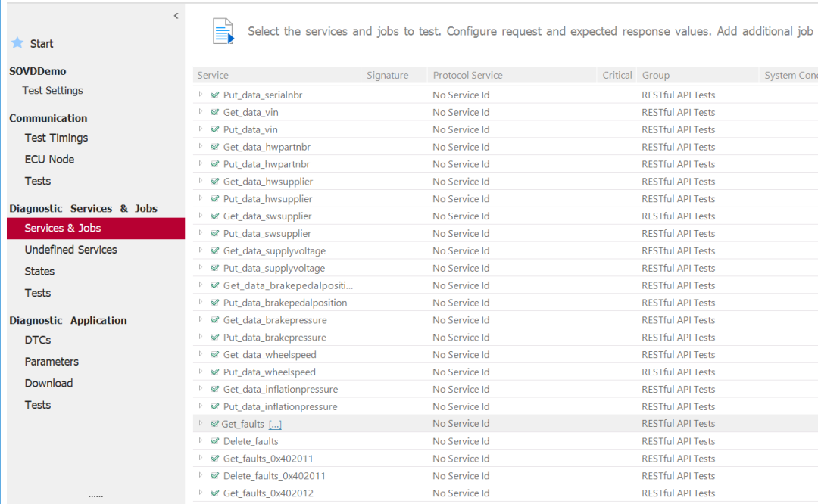Click the dotted grip at sidebar bottom
The image size is (818, 504).
pos(95,496)
